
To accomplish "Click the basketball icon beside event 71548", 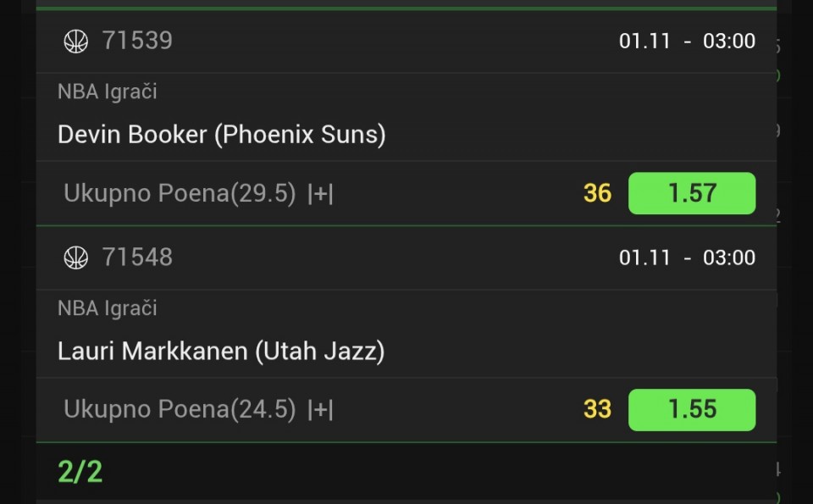I will [x=76, y=258].
